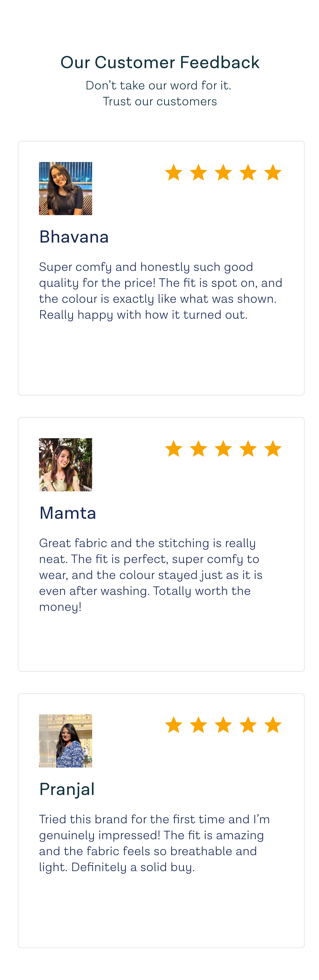Select Bhavana's review text about comfy quality

(161, 291)
